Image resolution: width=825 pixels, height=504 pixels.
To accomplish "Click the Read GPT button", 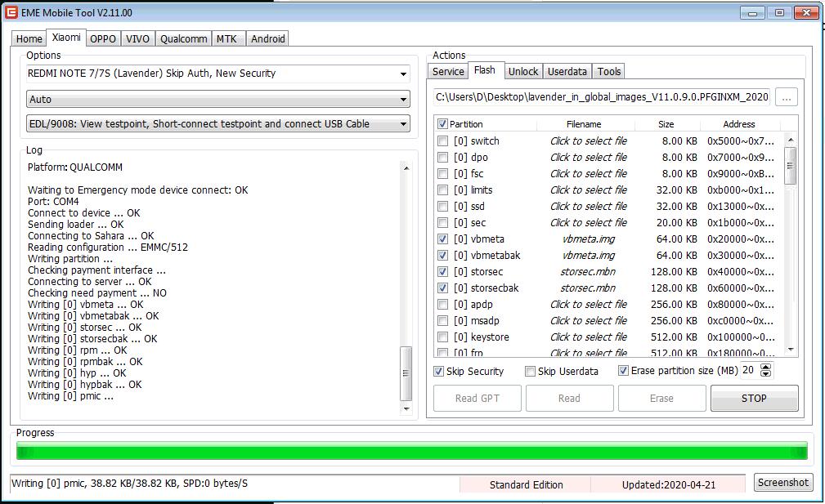I will pos(478,399).
